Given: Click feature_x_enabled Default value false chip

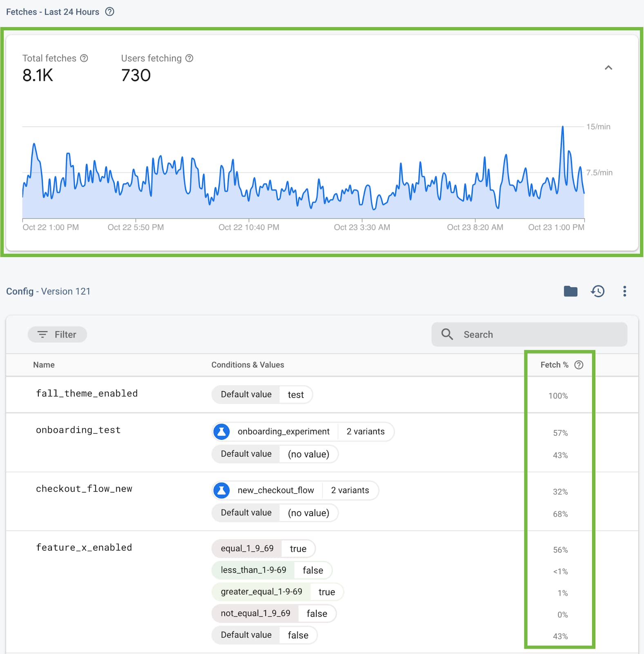Looking at the screenshot, I should click(264, 635).
